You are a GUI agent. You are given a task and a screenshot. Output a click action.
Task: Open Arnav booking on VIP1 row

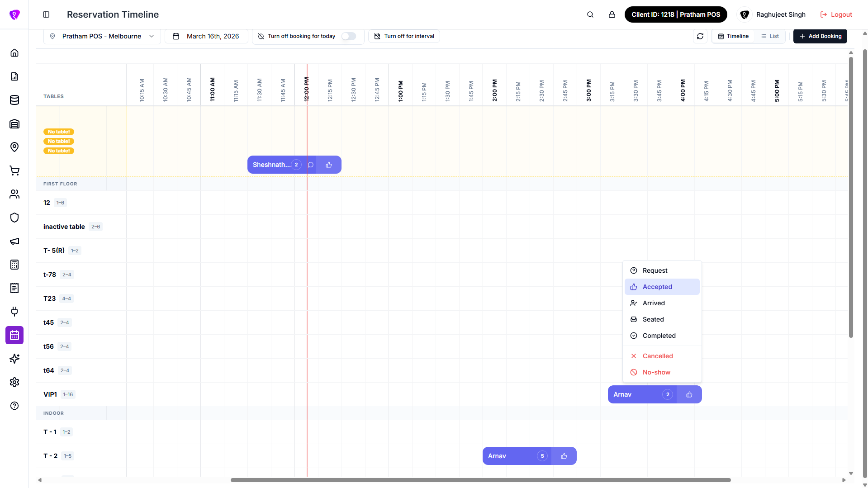pyautogui.click(x=655, y=394)
